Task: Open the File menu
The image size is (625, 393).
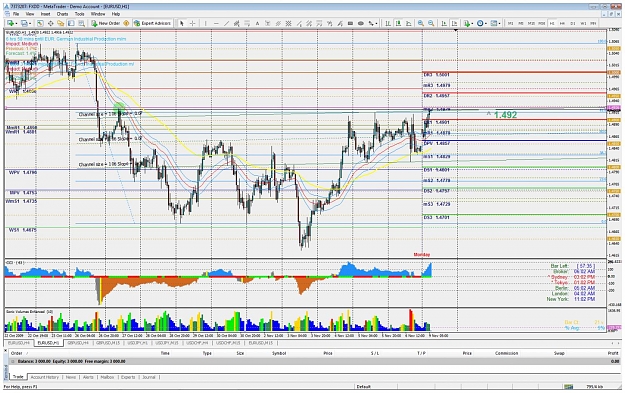Action: [x=16, y=14]
